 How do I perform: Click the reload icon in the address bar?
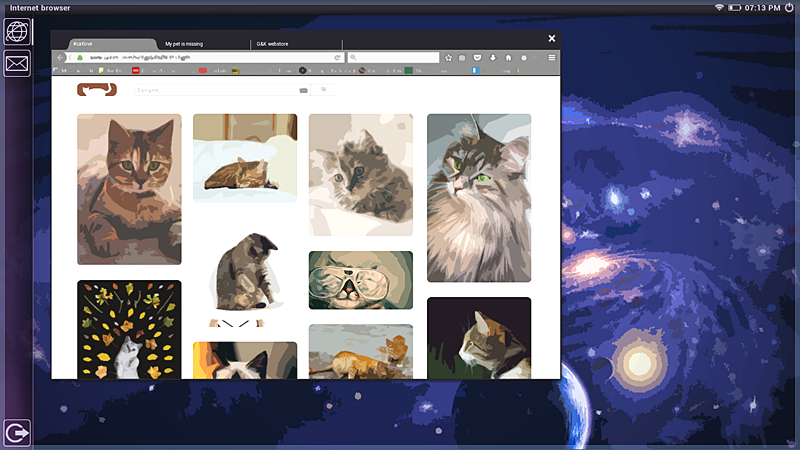pos(337,58)
